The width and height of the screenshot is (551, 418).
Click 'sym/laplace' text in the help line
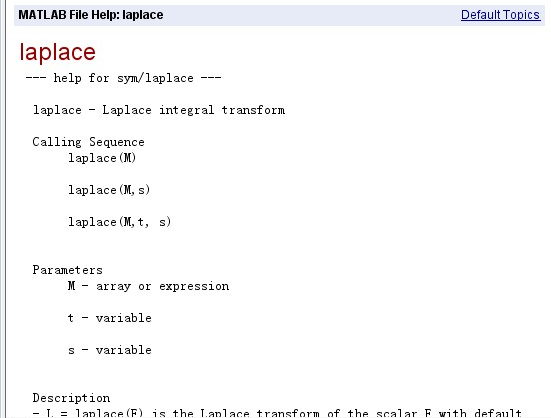(x=155, y=78)
